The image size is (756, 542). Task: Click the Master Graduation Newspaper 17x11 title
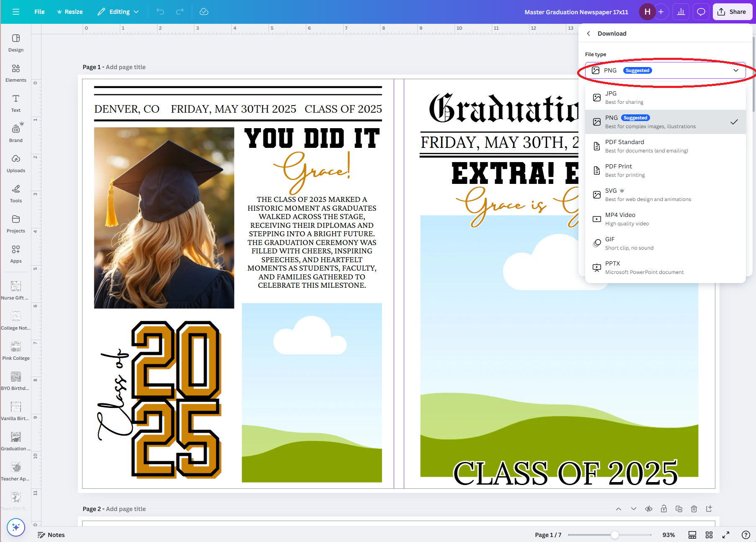[576, 12]
